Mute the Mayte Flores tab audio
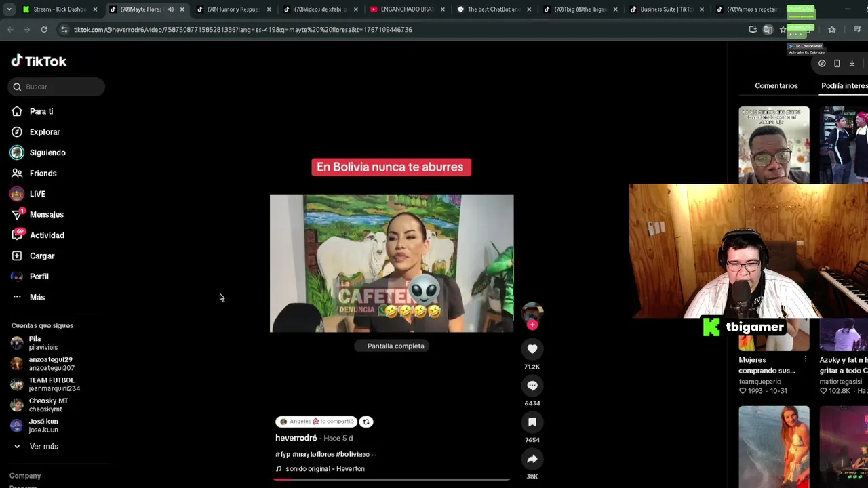Image resolution: width=868 pixels, height=488 pixels. tap(171, 9)
